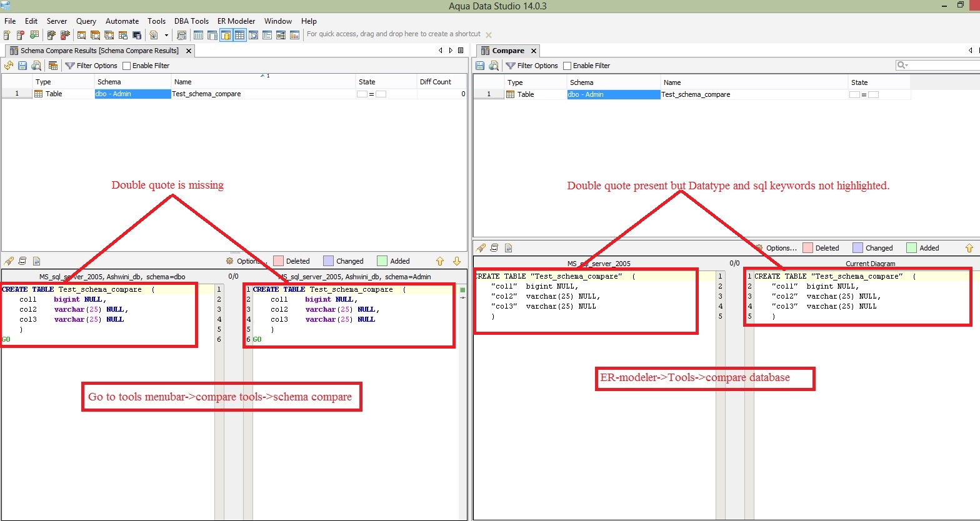
Task: Click the Changed blue color swatch, left panel
Action: pyautogui.click(x=329, y=261)
